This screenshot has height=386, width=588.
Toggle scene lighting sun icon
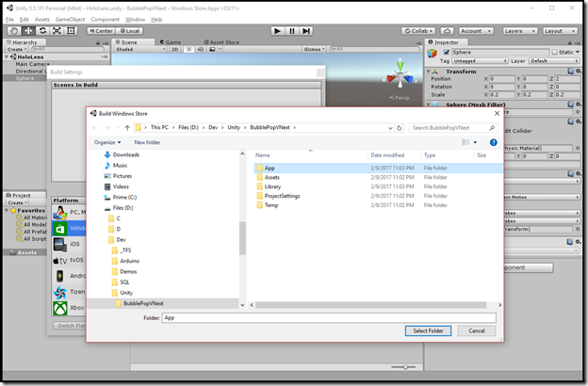point(189,49)
